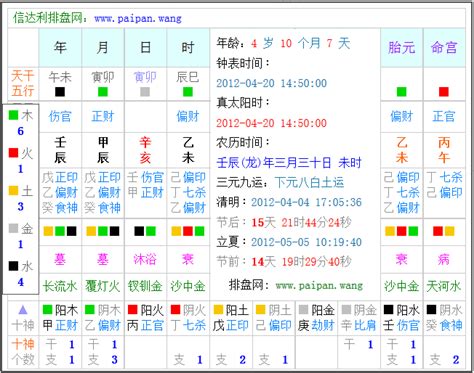
Task: Click the 庚 劫财 cell in the 十神 row
Action: click(x=316, y=325)
